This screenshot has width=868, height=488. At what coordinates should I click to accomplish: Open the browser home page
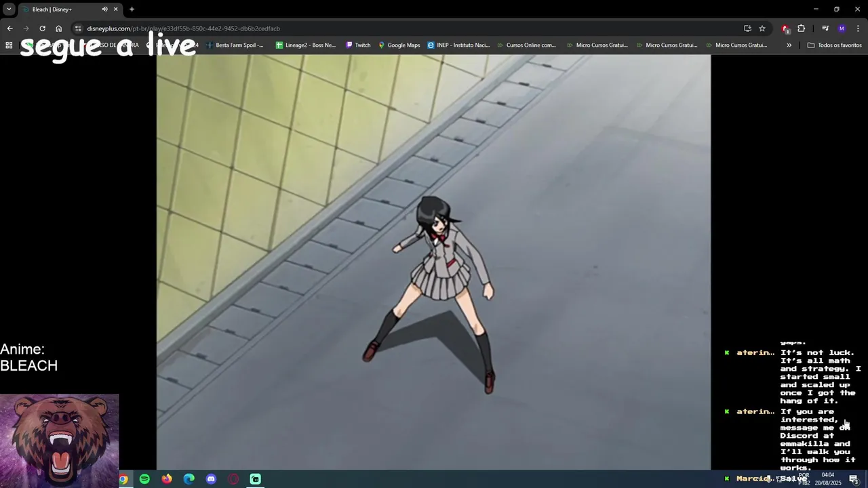coord(58,28)
